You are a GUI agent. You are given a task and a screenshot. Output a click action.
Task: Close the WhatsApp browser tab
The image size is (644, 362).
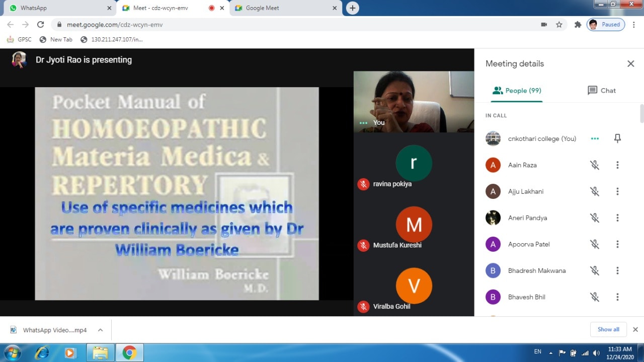109,8
